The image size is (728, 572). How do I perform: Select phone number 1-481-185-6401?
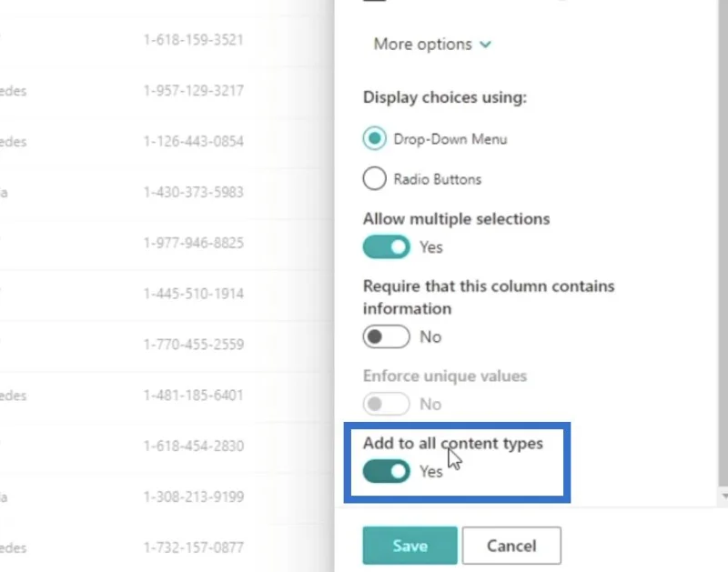pos(194,396)
